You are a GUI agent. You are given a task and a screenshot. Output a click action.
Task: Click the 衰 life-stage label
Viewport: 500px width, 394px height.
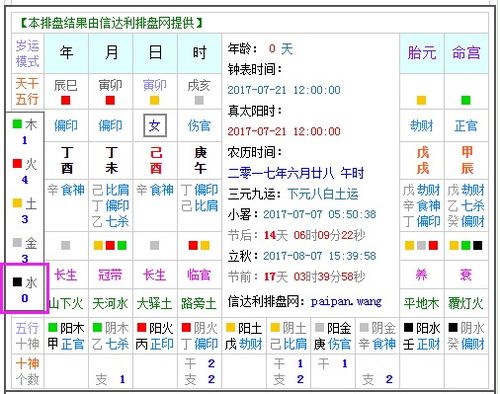point(466,275)
